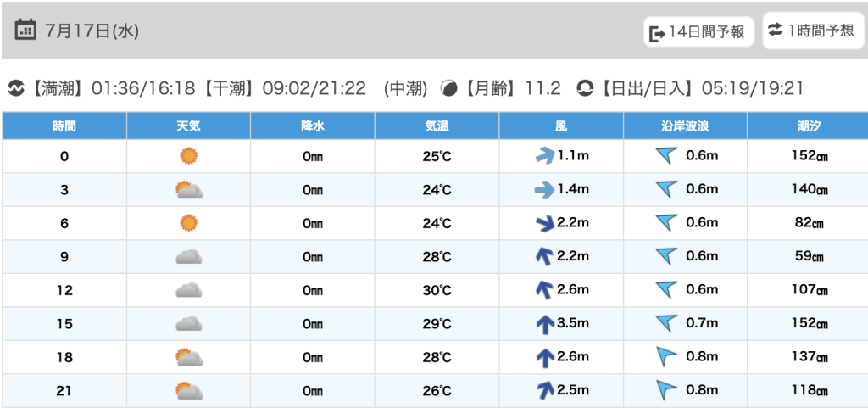Click the sunny weather icon at hour 0

[x=189, y=156]
